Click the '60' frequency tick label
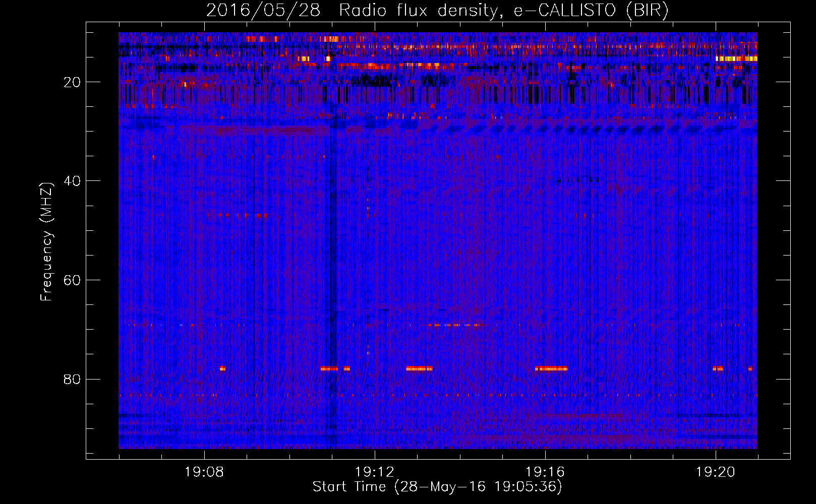The image size is (816, 504). point(72,280)
